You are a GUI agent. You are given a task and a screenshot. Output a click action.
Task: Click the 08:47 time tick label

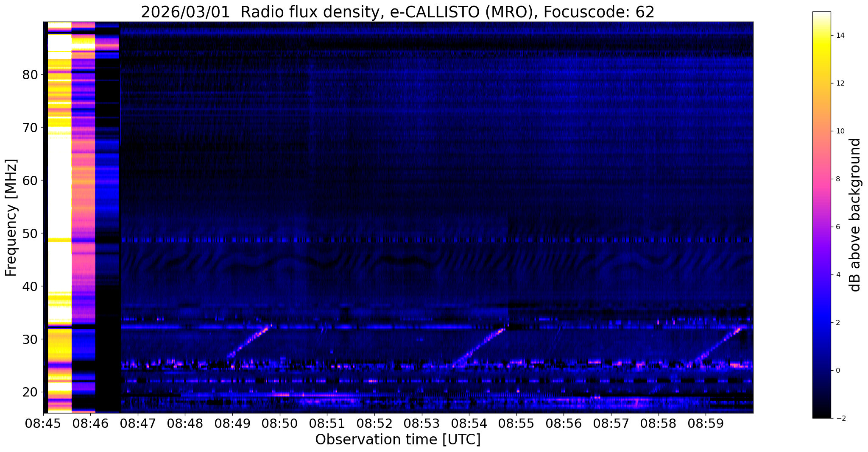point(138,423)
